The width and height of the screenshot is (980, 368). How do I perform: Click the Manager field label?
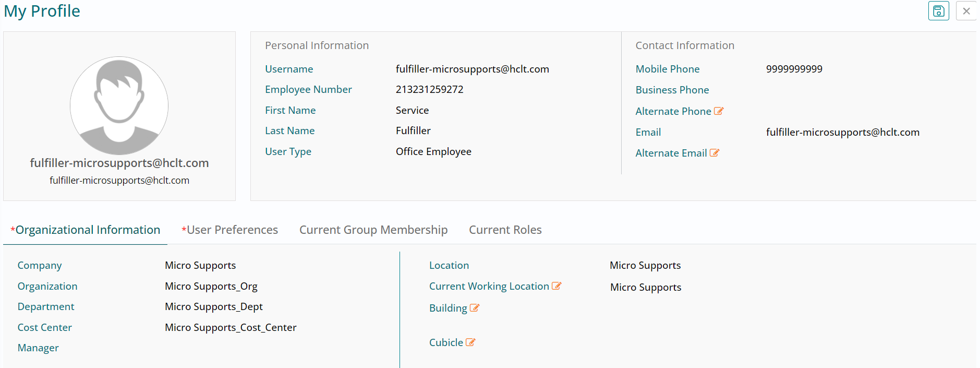coord(38,348)
